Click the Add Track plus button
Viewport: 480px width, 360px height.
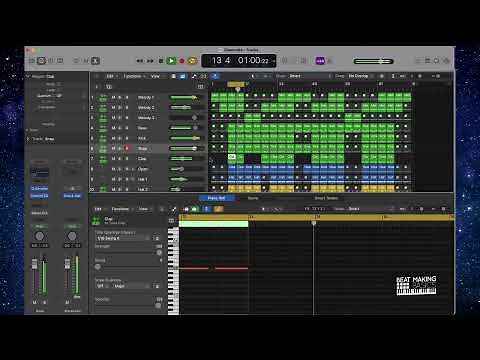point(97,87)
